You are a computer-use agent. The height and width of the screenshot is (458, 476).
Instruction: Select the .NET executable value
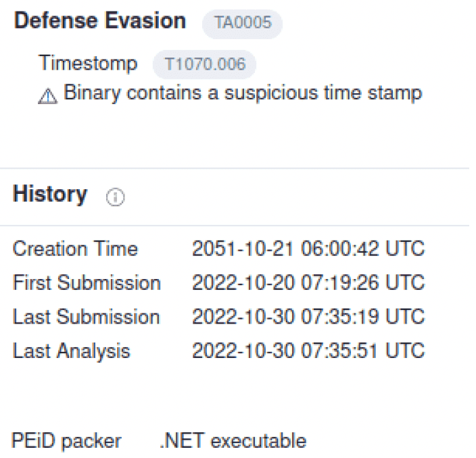click(x=231, y=441)
